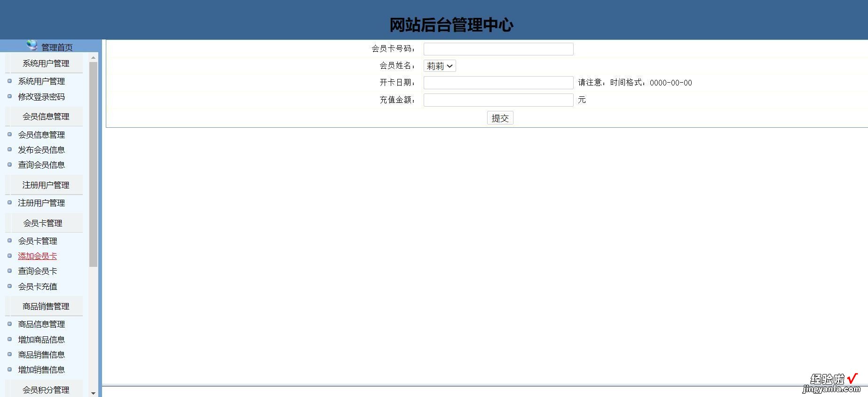The image size is (868, 397).
Task: Click the 管理首页 globe icon
Action: click(x=32, y=45)
